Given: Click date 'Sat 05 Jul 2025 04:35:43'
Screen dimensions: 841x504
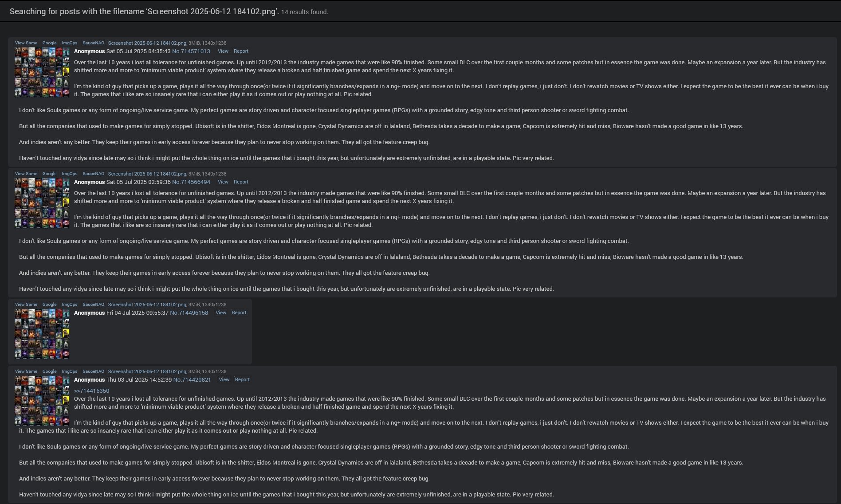Looking at the screenshot, I should tap(138, 51).
